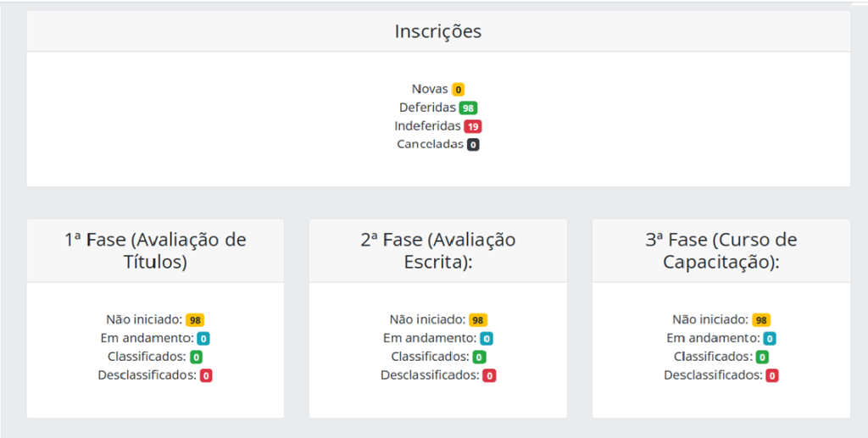Select 1ª Fase Não iniciado badge 98

click(195, 320)
